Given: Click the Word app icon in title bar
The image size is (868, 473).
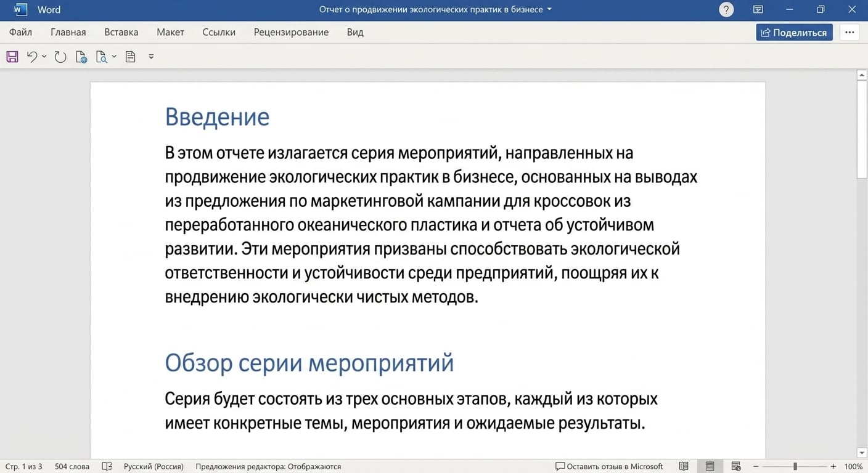Looking at the screenshot, I should click(x=20, y=10).
